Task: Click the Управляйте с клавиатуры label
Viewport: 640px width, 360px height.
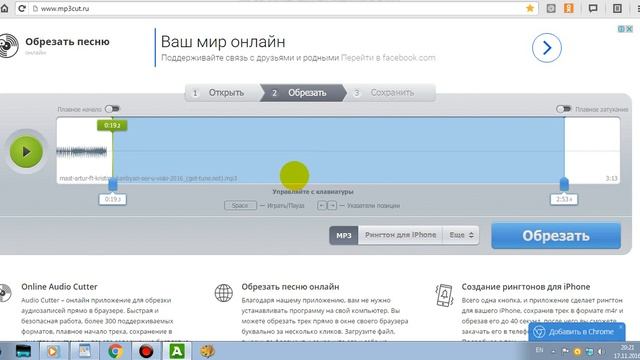Action: pos(313,191)
